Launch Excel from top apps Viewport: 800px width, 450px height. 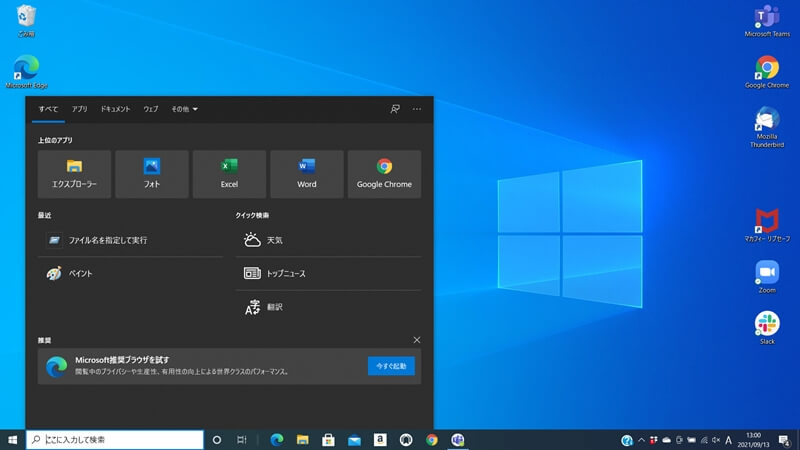coord(229,174)
